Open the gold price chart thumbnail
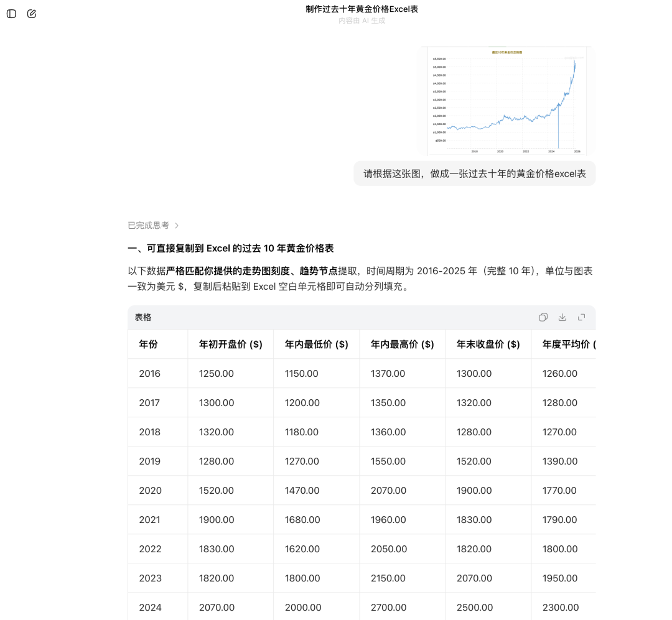Screen dimensions: 672x620 (x=506, y=101)
